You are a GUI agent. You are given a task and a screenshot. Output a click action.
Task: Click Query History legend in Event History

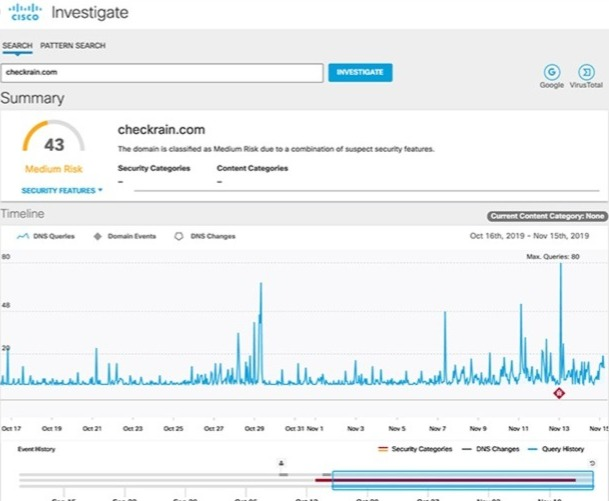(x=556, y=449)
